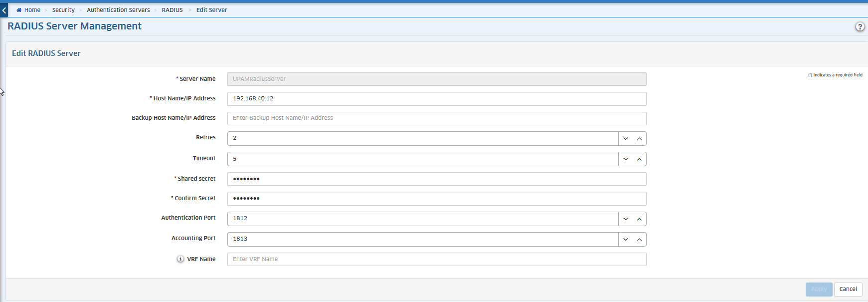This screenshot has width=868, height=302.
Task: Decrease the Accounting Port number
Action: 626,240
